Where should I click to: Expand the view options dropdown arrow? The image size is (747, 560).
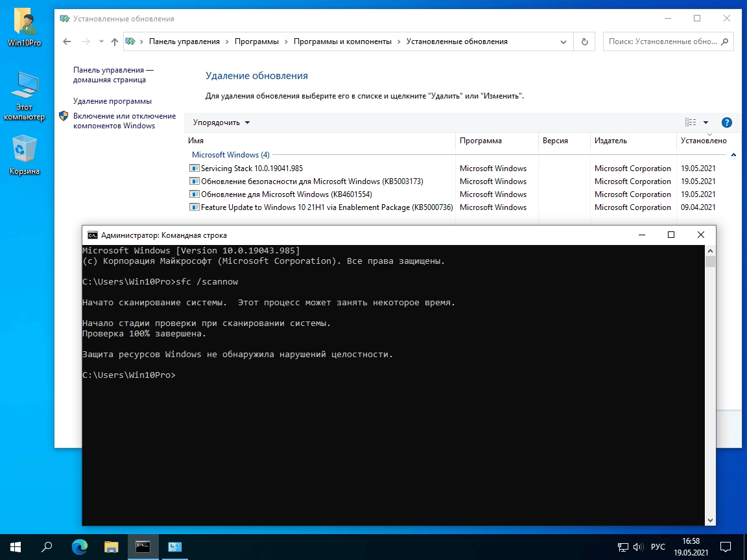[705, 122]
